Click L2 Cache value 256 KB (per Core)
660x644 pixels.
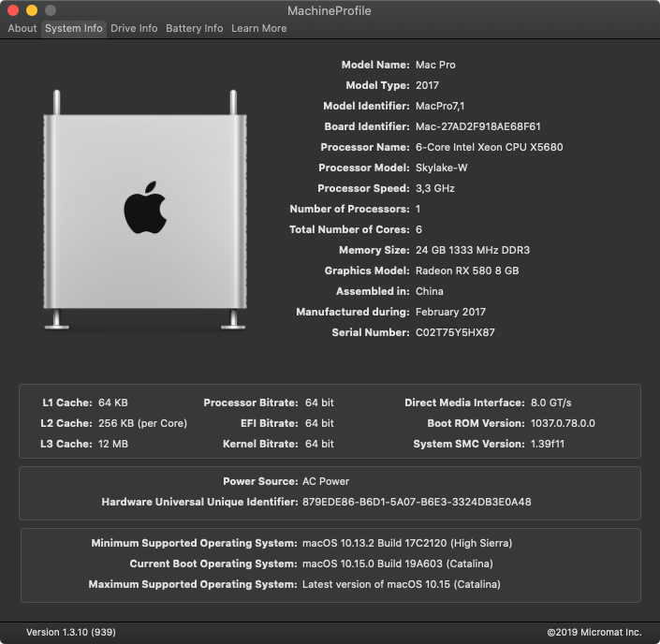click(142, 423)
